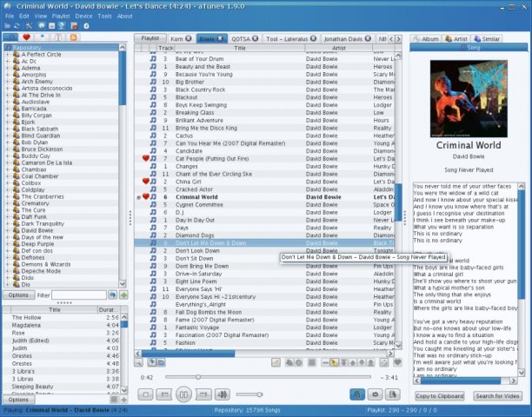
Task: Click the round disc icon in main toolbar
Action: click(86, 26)
